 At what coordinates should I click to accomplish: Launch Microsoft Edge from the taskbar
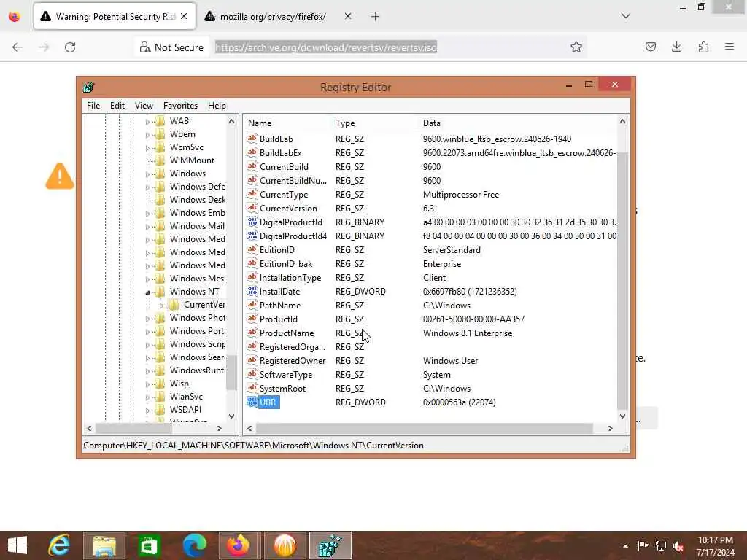tap(194, 545)
